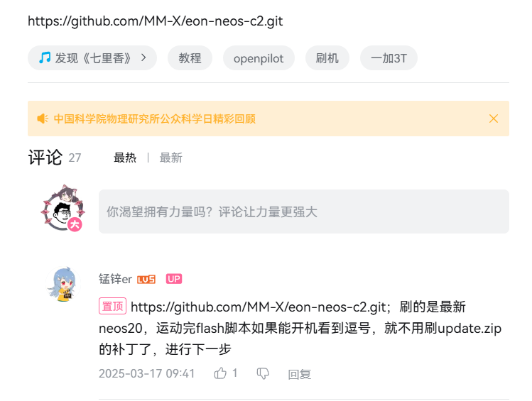Select the 刷机 tag

coord(327,58)
